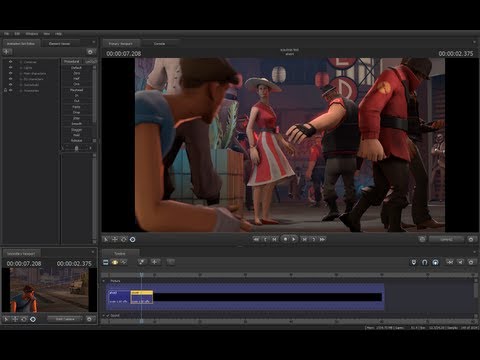Open the Work Camera dropdown in Secondary Viewport

click(65, 319)
